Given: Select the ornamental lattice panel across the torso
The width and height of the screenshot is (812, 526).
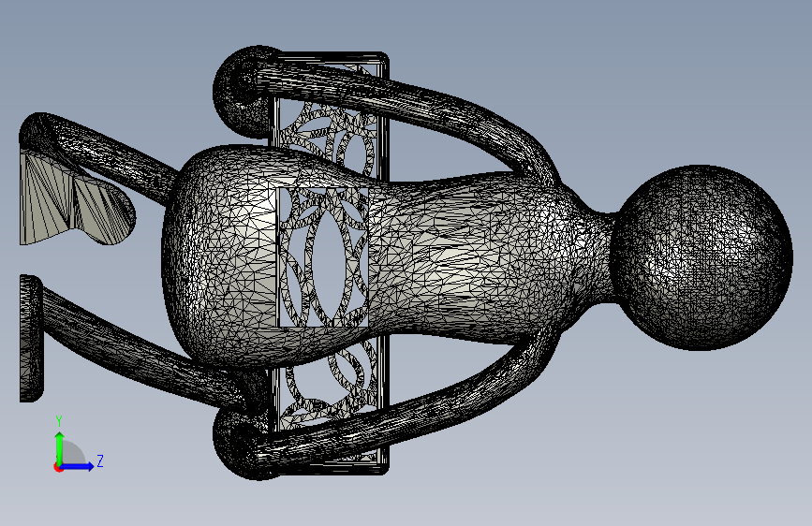Looking at the screenshot, I should [x=325, y=257].
